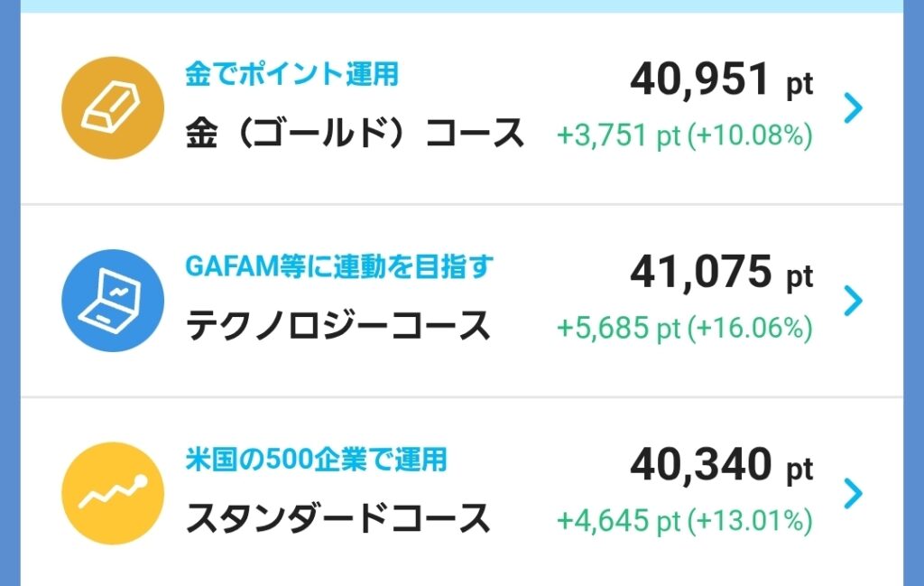924x586 pixels.
Task: Tap the yellow line-chart Standard icon
Action: tap(113, 493)
